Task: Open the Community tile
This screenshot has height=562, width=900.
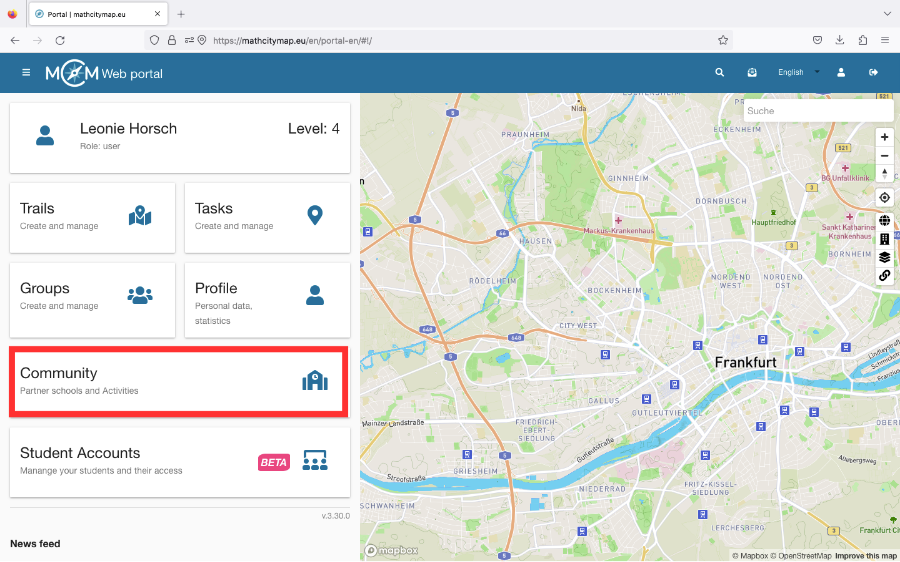Action: [179, 381]
